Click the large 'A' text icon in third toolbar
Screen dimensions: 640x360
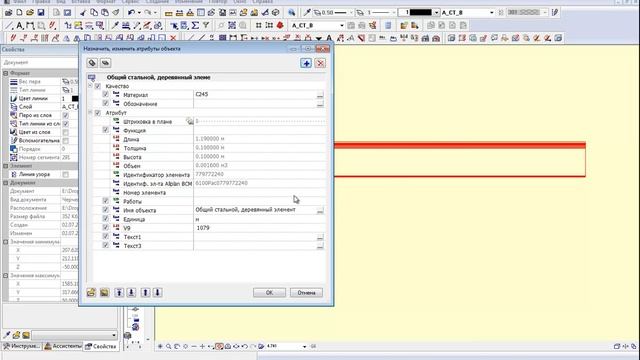(329, 38)
